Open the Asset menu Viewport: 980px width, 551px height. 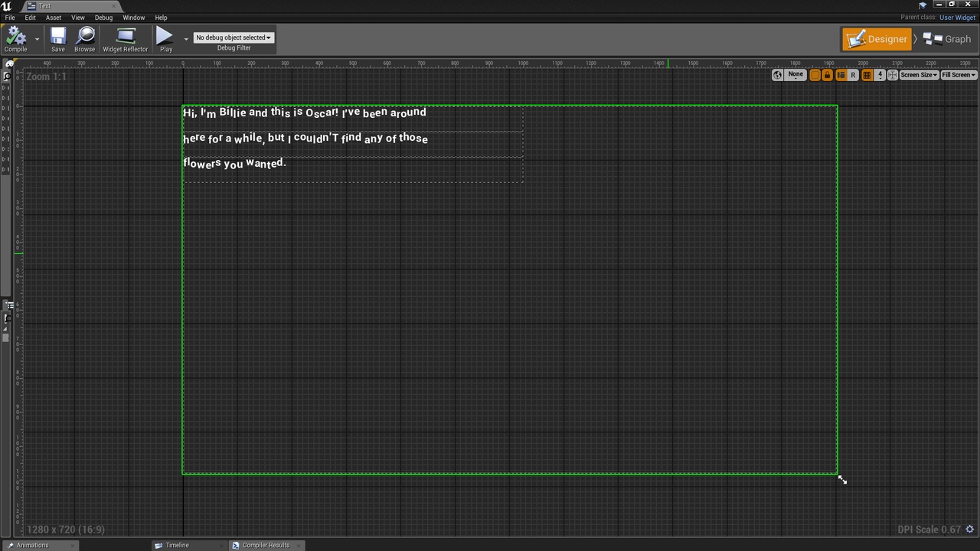pyautogui.click(x=54, y=18)
